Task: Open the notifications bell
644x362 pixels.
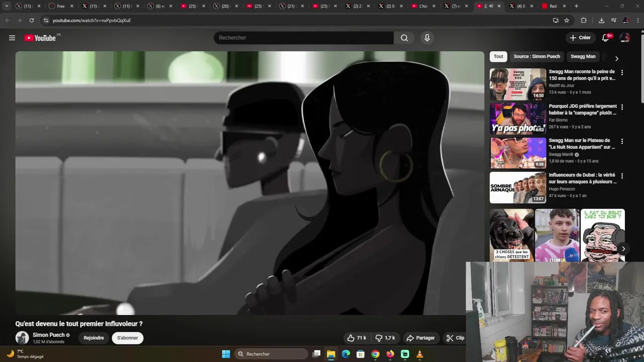Action: 606,38
